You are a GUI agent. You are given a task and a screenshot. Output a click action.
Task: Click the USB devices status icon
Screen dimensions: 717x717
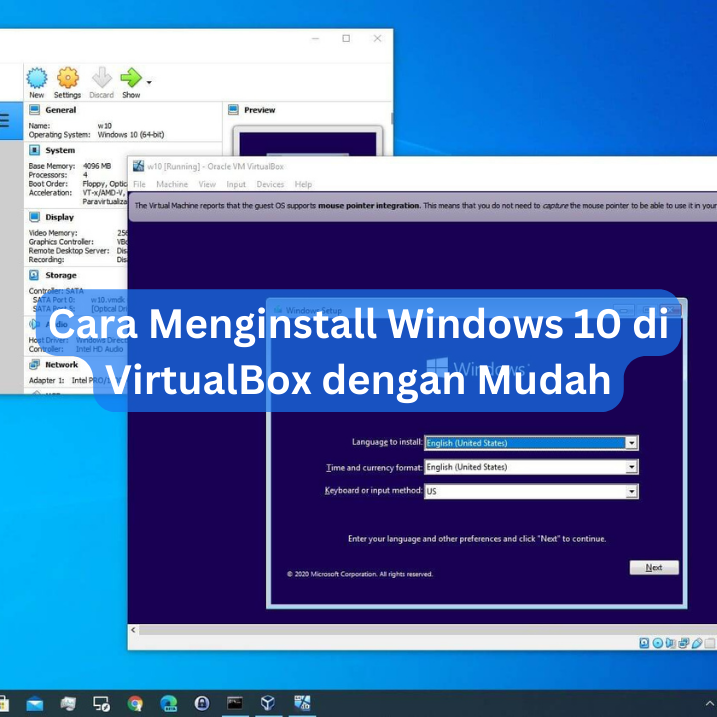697,643
